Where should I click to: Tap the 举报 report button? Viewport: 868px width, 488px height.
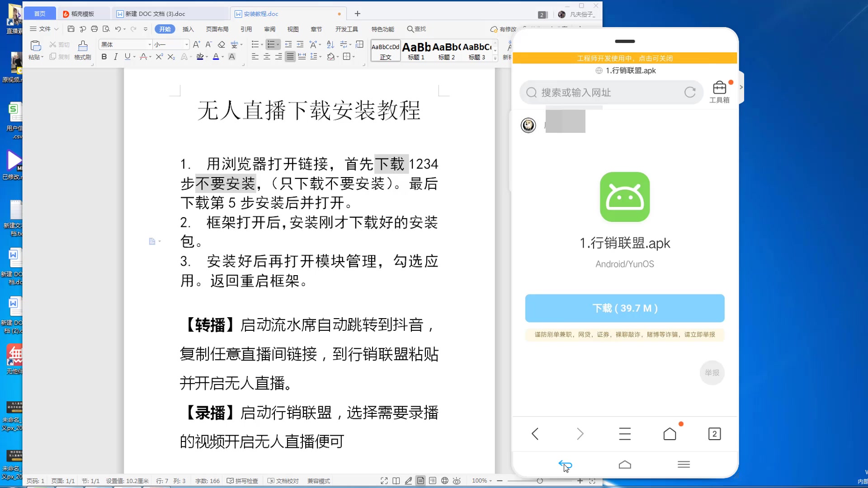[712, 373]
